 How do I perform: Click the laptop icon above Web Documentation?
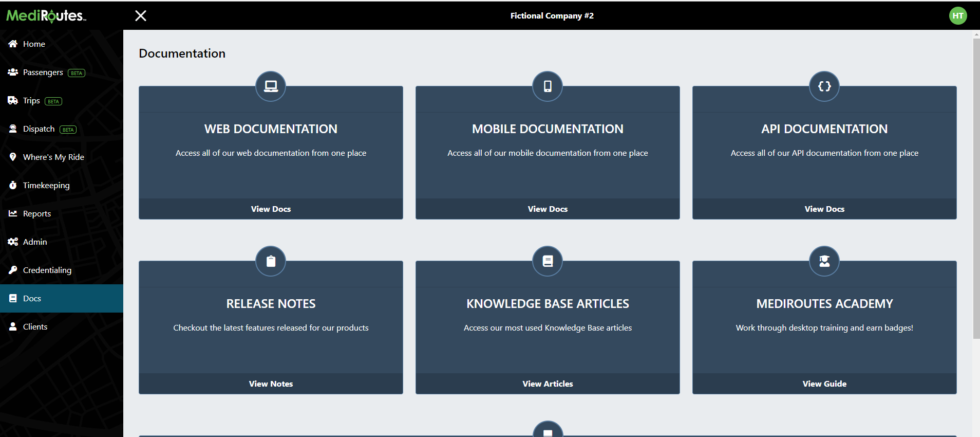click(x=271, y=86)
